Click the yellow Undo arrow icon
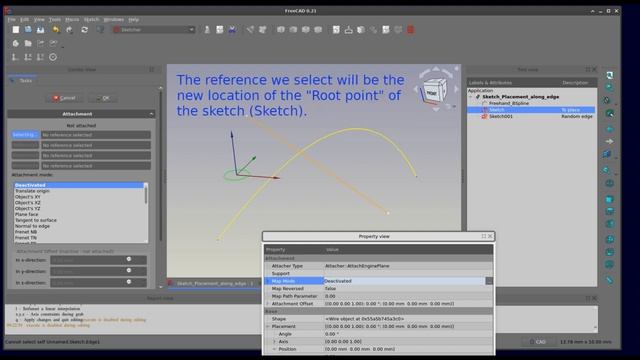The width and height of the screenshot is (640, 360). 56,29
